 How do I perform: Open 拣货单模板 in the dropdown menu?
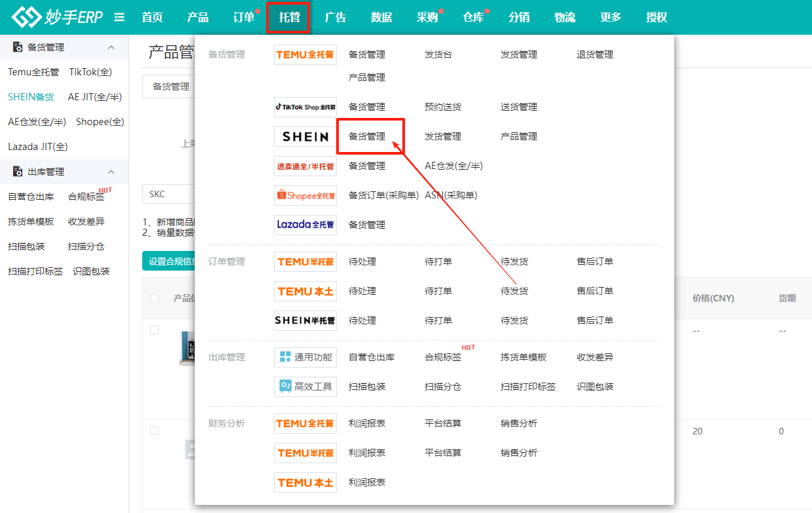coord(524,357)
